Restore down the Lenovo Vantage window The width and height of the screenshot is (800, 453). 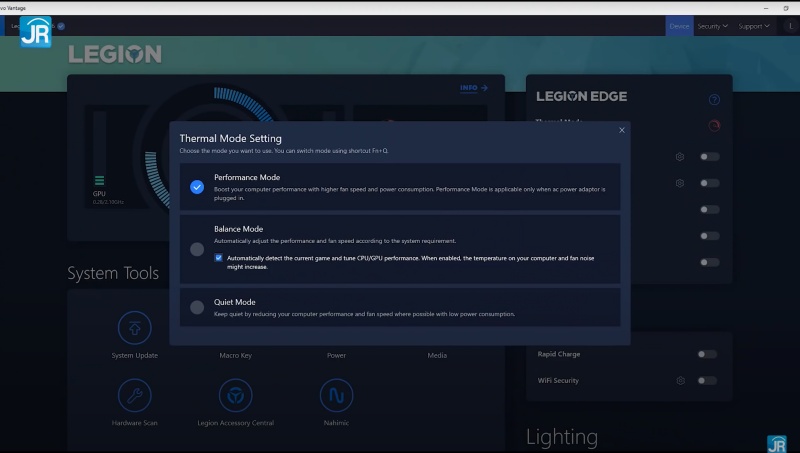[786, 8]
